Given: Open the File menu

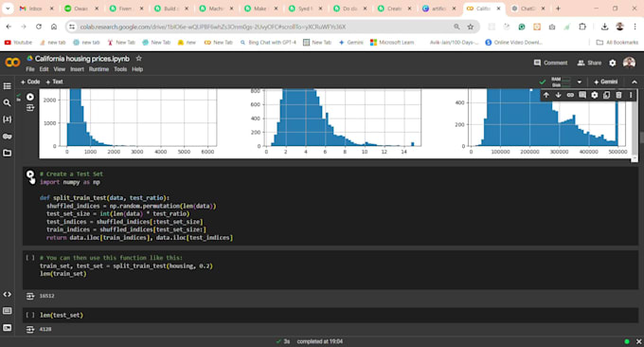Looking at the screenshot, I should [x=30, y=69].
